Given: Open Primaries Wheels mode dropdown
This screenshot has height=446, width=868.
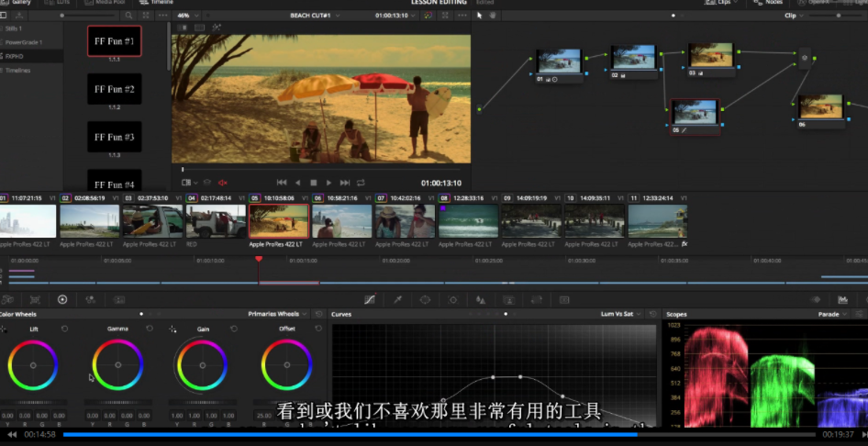Looking at the screenshot, I should (x=277, y=314).
